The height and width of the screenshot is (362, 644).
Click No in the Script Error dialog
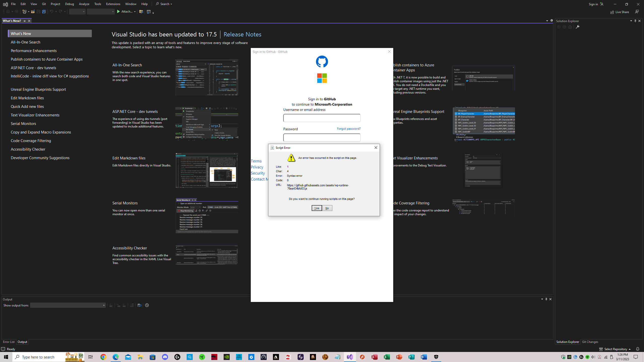(327, 208)
